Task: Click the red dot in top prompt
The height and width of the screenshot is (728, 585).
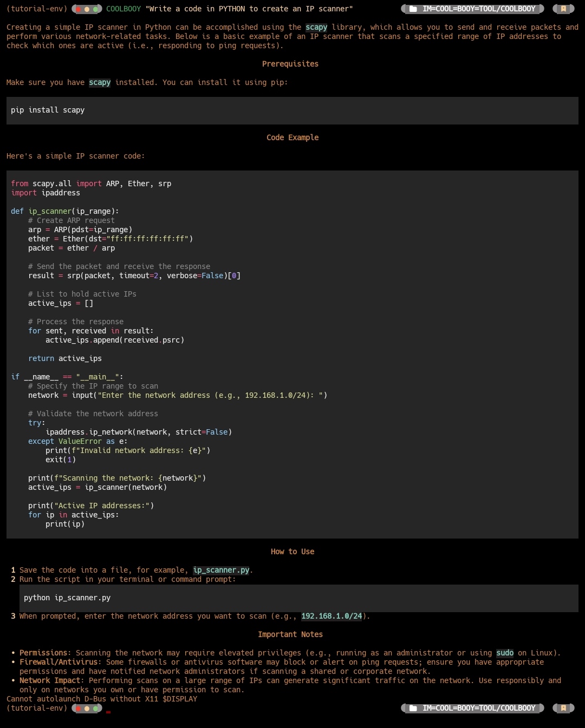Action: 78,9
